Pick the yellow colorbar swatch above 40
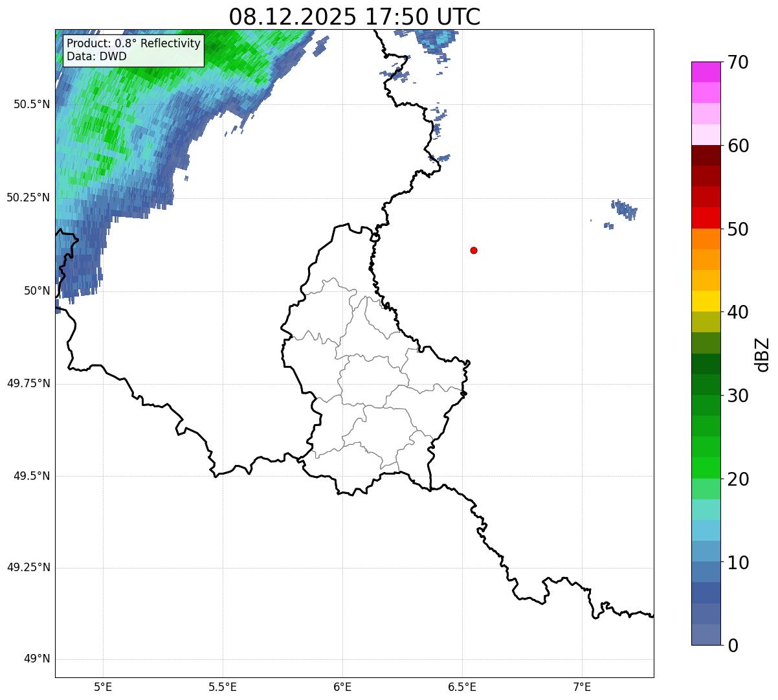The image size is (778, 700). (706, 302)
